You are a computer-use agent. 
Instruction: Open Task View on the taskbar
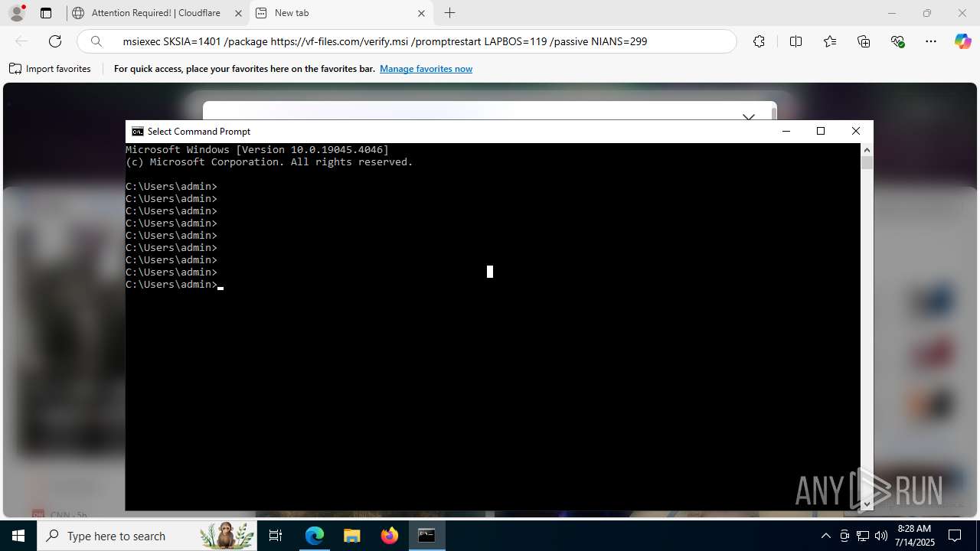pos(276,536)
